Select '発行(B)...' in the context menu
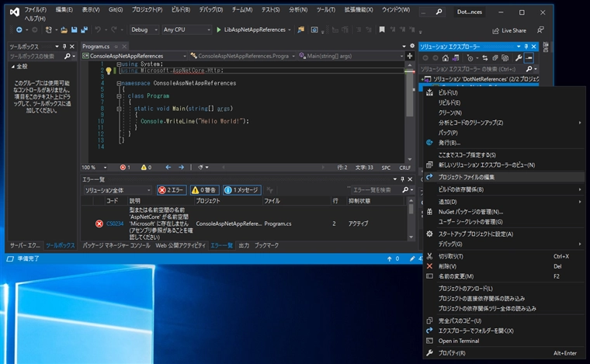Image resolution: width=590 pixels, height=364 pixels. [504, 143]
